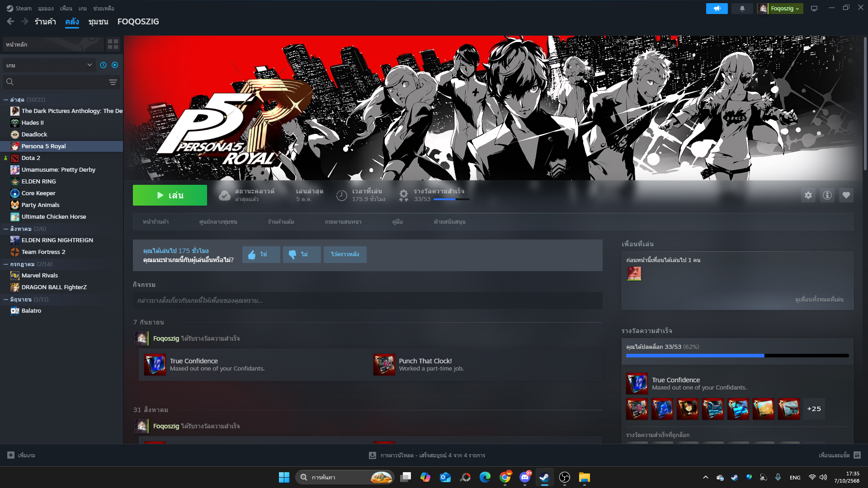Viewport: 868px width, 488px height.
Task: Show game info icon
Action: (x=827, y=195)
